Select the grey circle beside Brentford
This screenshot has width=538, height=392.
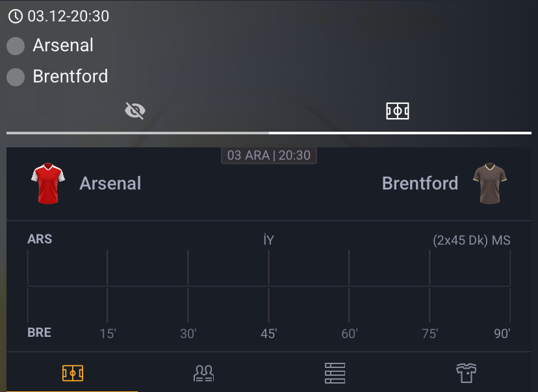(x=16, y=77)
